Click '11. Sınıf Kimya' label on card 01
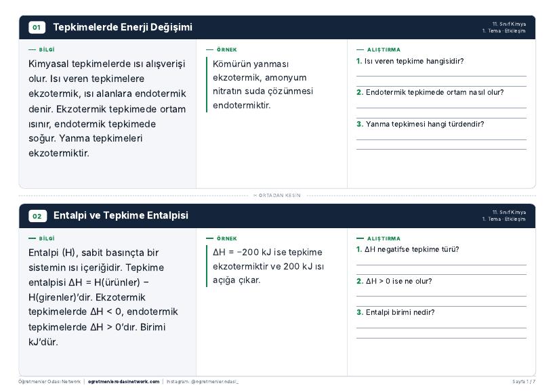Viewport: 555px width, 392px height. (509, 24)
